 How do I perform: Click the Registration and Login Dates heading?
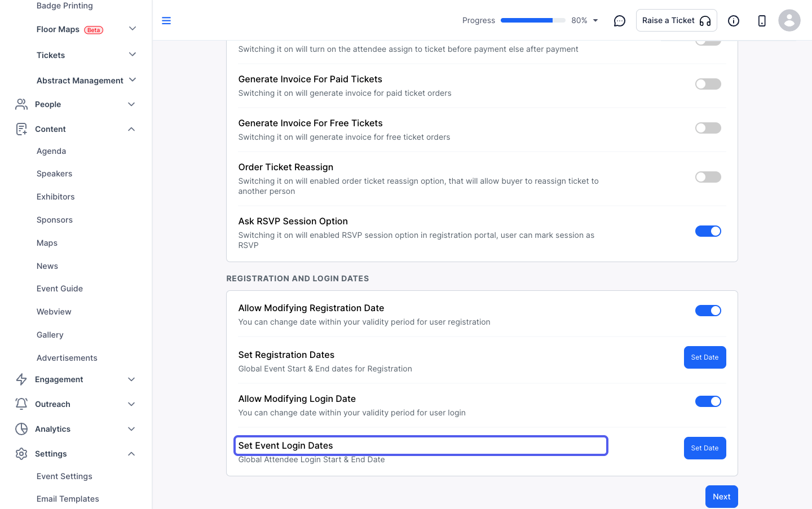[x=298, y=278]
